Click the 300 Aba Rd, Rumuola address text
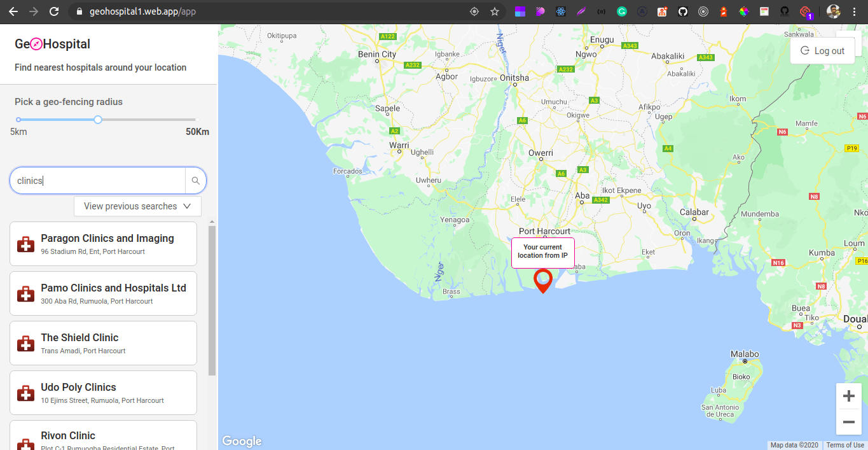The height and width of the screenshot is (450, 868). pos(97,301)
